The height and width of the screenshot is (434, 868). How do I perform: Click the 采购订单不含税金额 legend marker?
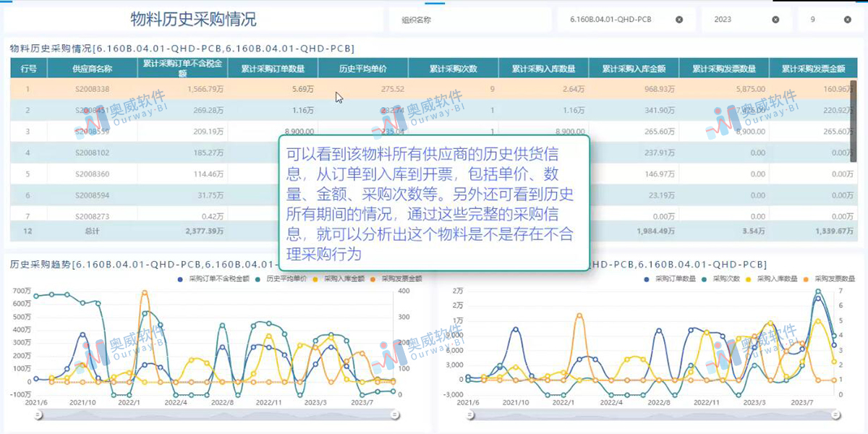click(x=179, y=278)
